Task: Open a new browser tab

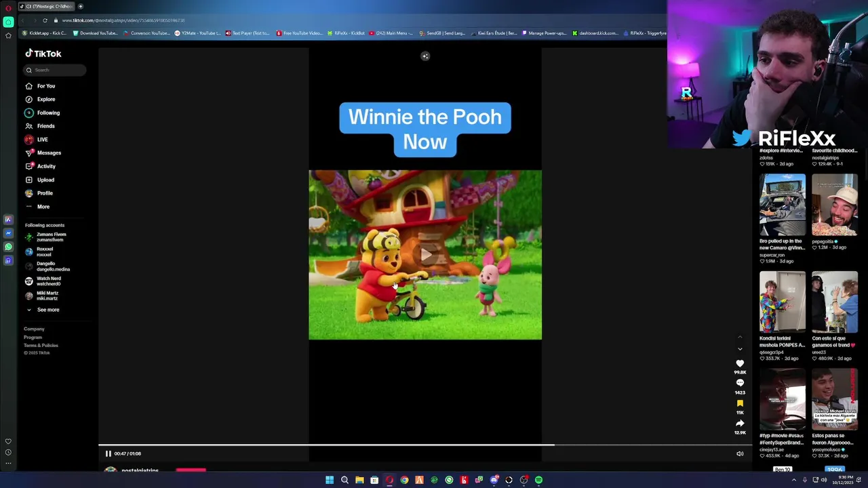Action: point(80,6)
